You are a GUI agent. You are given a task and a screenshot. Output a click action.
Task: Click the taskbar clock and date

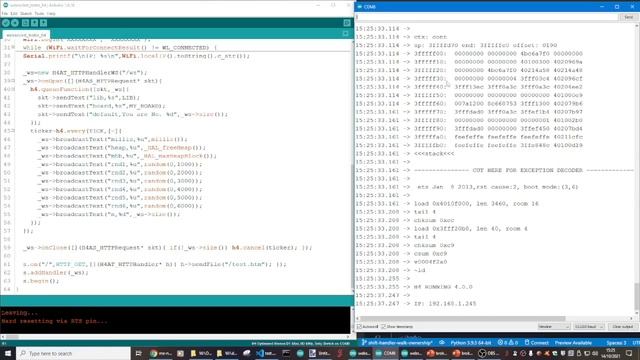point(612,353)
